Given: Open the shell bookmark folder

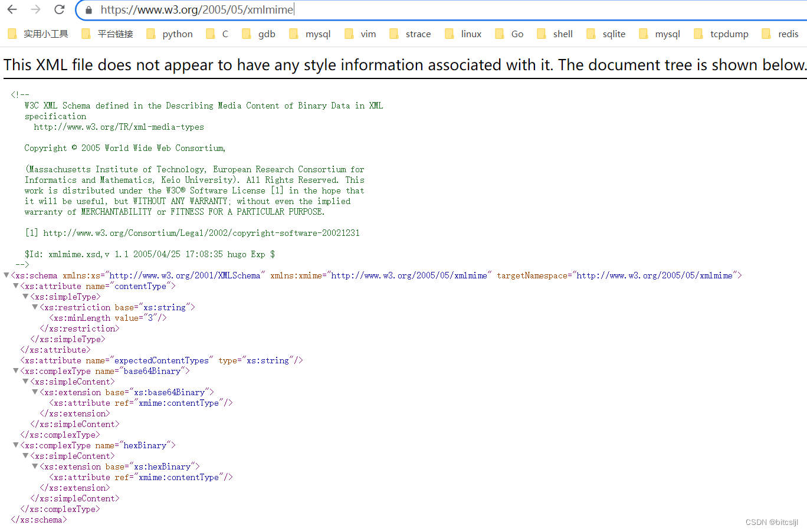Looking at the screenshot, I should click(555, 34).
